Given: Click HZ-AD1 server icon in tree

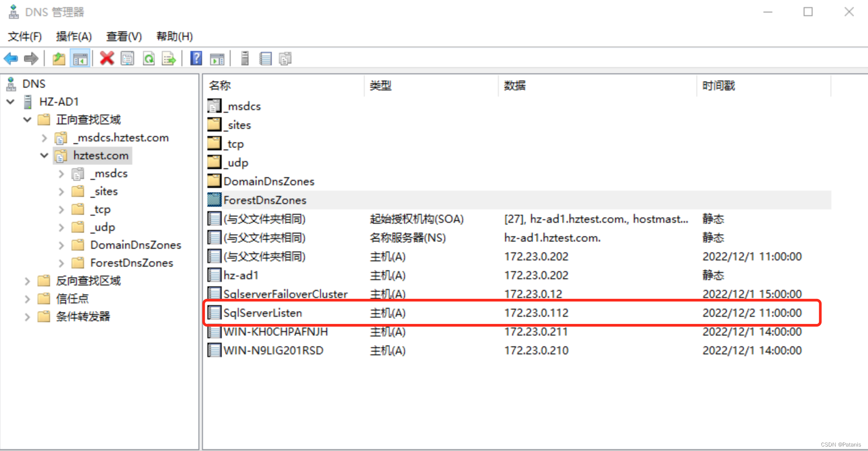Looking at the screenshot, I should [x=28, y=102].
